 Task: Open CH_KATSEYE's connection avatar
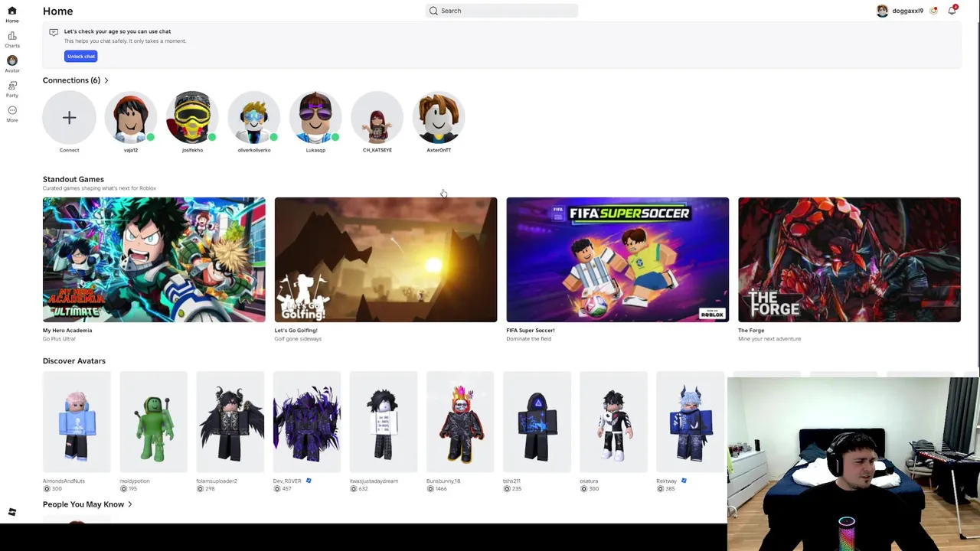coord(377,117)
